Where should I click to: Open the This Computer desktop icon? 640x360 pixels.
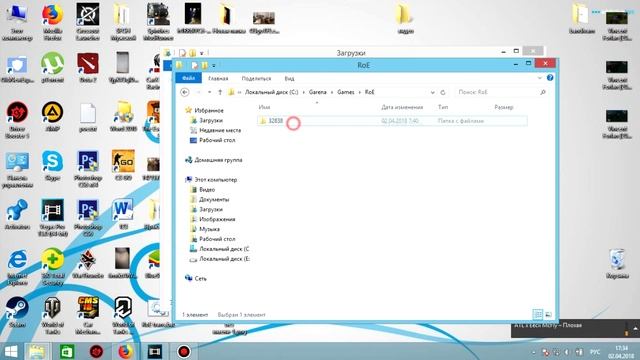[17, 21]
